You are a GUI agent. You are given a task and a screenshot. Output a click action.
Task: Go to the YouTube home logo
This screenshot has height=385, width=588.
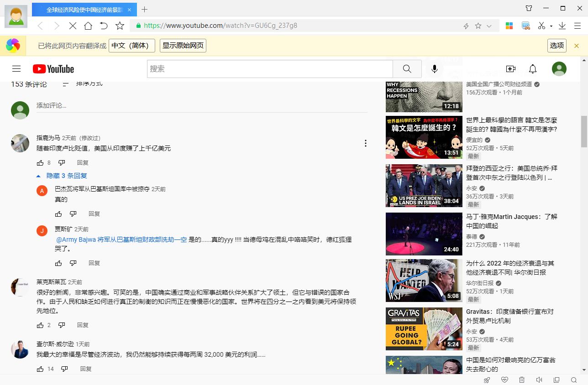(x=53, y=69)
